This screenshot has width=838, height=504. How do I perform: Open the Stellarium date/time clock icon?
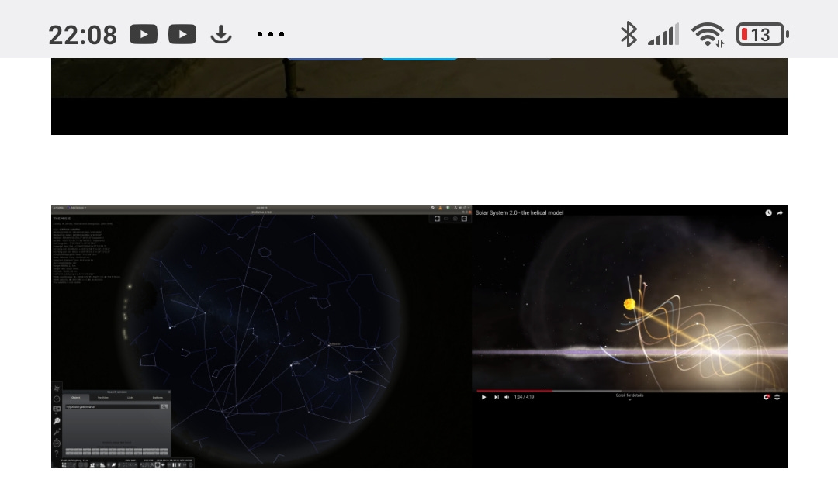tap(57, 399)
